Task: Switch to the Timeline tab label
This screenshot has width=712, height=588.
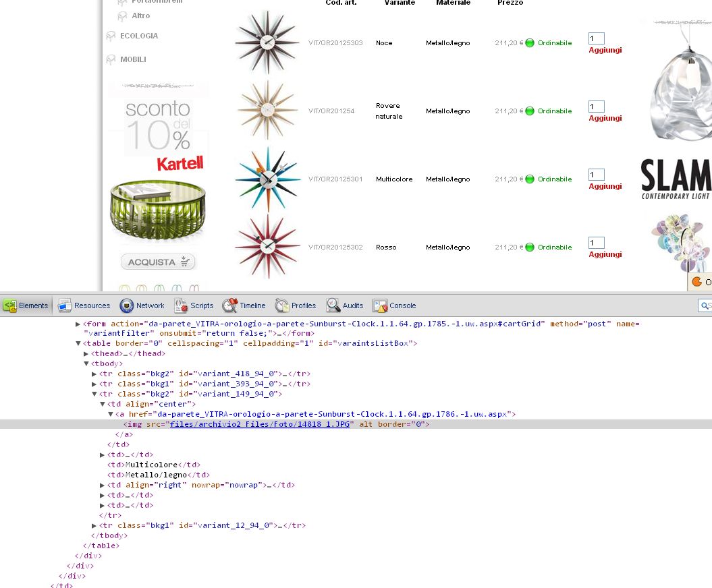Action: coord(252,305)
